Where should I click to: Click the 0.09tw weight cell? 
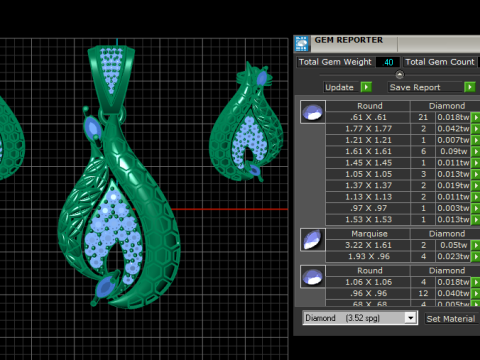(453, 151)
